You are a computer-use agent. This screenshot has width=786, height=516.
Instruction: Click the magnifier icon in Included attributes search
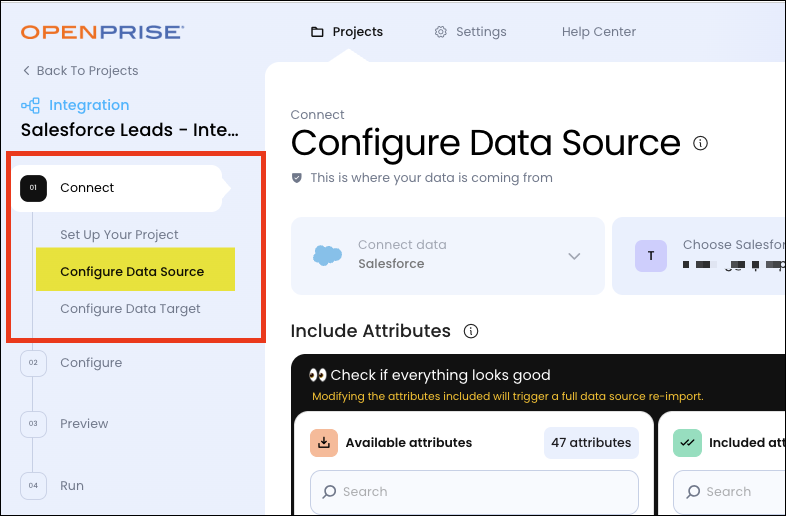click(x=693, y=492)
